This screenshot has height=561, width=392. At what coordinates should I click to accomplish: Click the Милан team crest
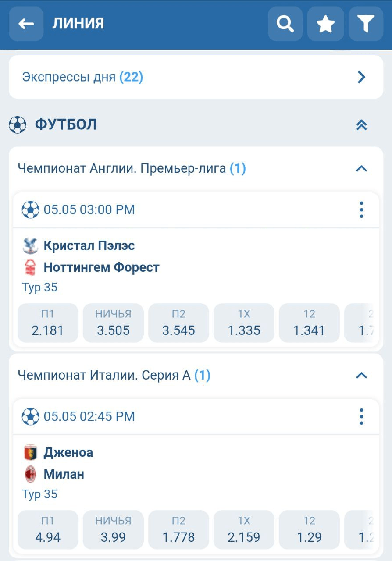(30, 474)
